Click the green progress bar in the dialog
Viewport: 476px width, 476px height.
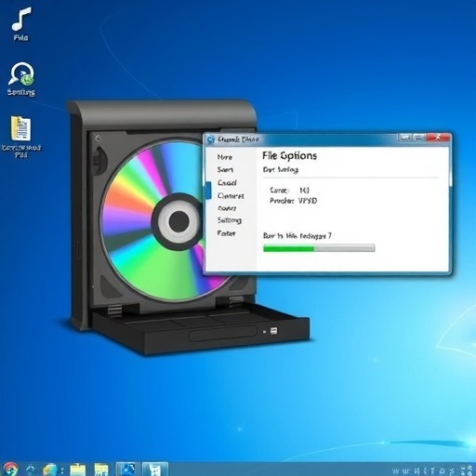[319, 248]
